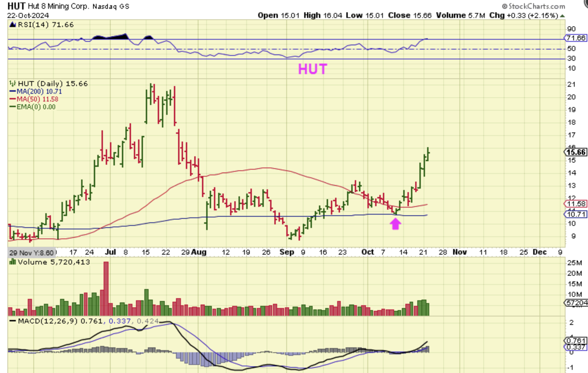Click the 29 Nov Y:8.60 crosshair readout
The image size is (588, 373).
(31, 253)
